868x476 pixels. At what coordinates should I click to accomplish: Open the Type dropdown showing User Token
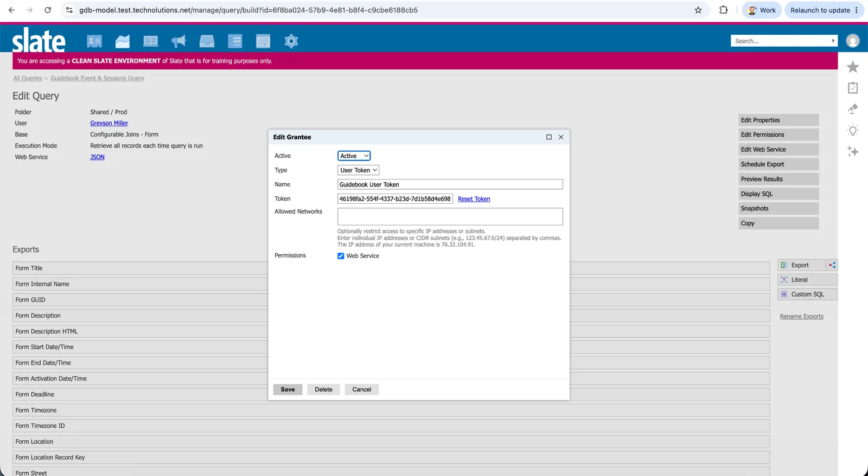358,170
